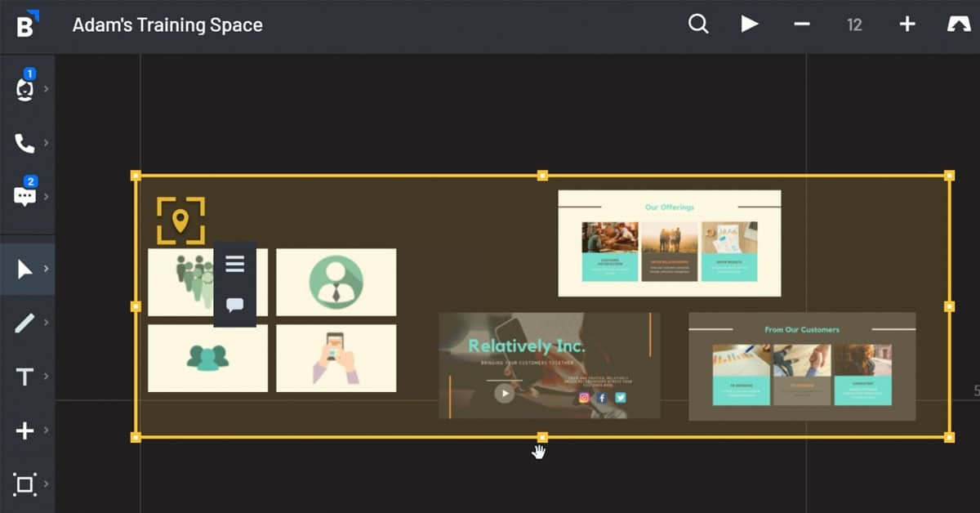Expand the pointer tool chevron
This screenshot has height=513, width=980.
(x=47, y=269)
